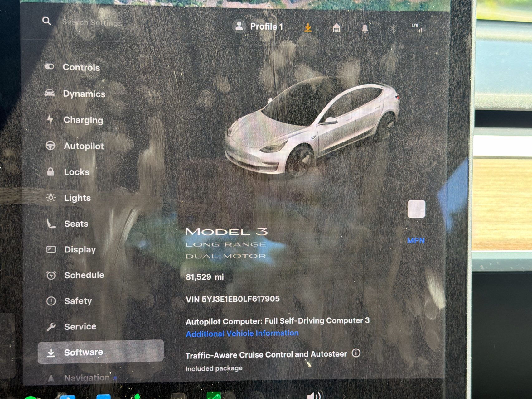Tap the Model 3 name text

coord(227,232)
